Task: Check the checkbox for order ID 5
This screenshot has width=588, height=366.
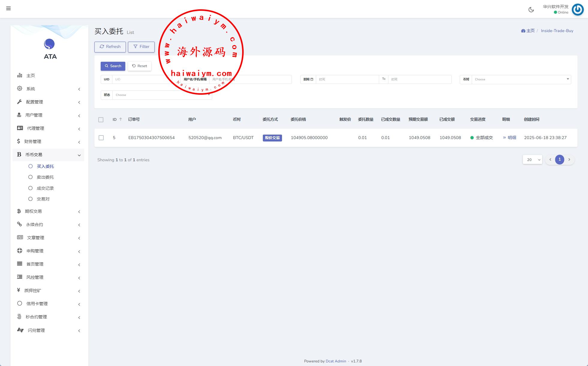Action: tap(101, 138)
